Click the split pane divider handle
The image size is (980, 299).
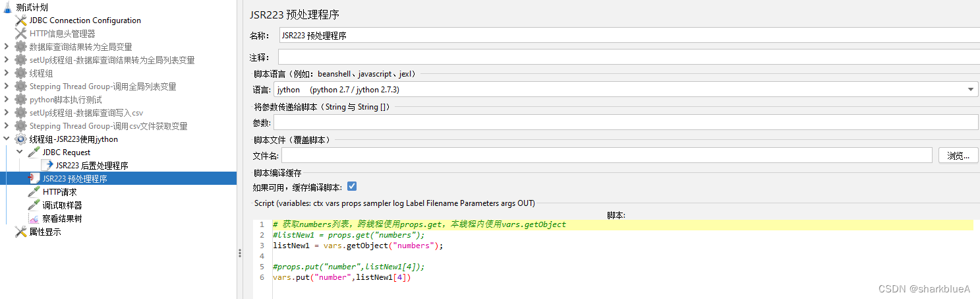click(239, 253)
